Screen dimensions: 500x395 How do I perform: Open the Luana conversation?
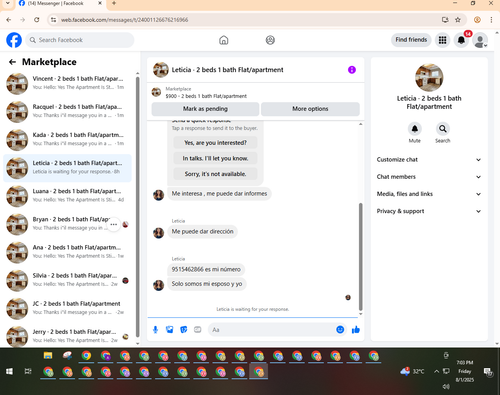click(67, 196)
